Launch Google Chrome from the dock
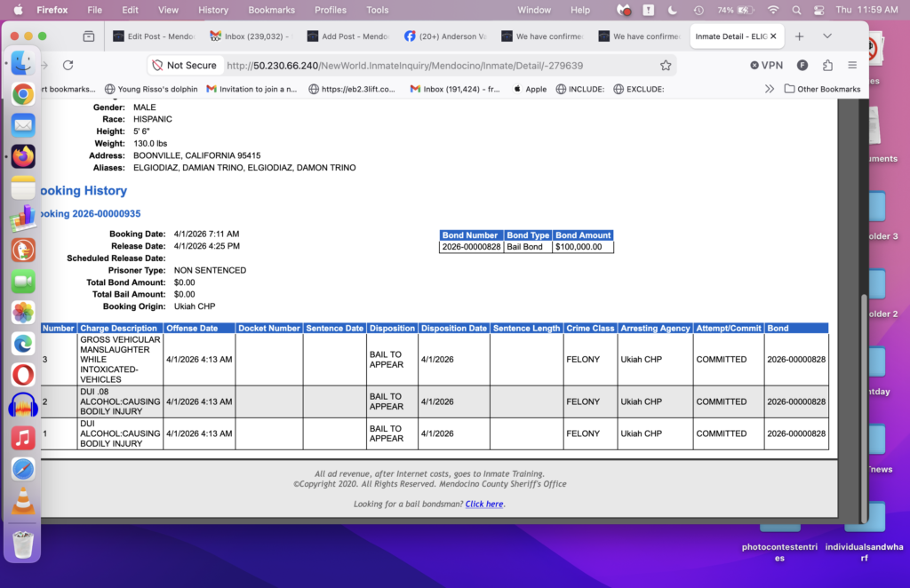The image size is (910, 588). (23, 94)
